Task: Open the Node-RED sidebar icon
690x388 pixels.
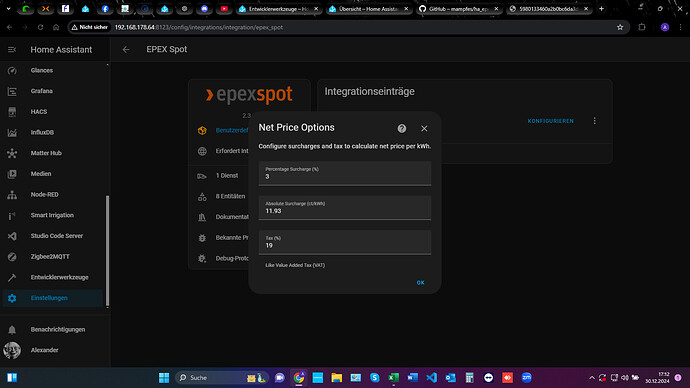Action: (12, 194)
